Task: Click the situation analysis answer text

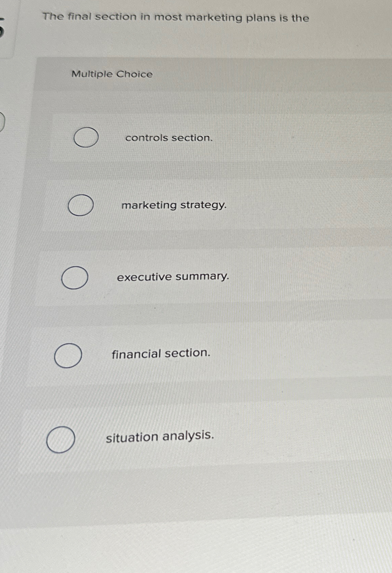Action: point(159,437)
